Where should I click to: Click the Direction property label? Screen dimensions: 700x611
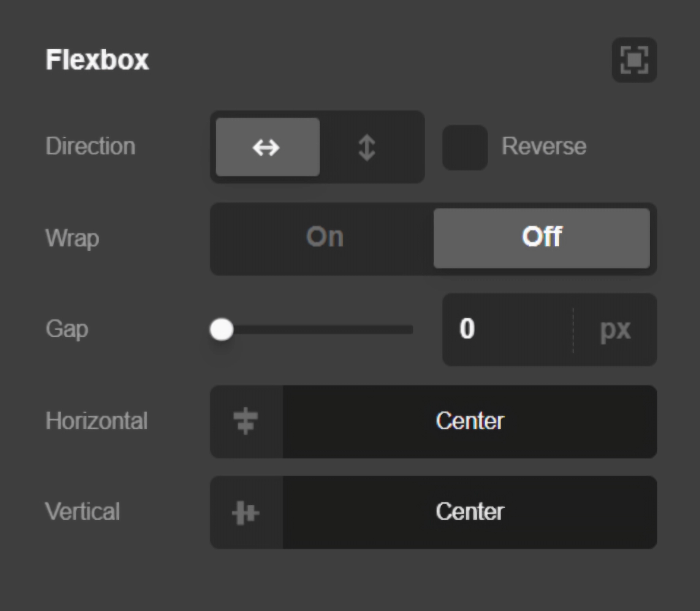90,147
